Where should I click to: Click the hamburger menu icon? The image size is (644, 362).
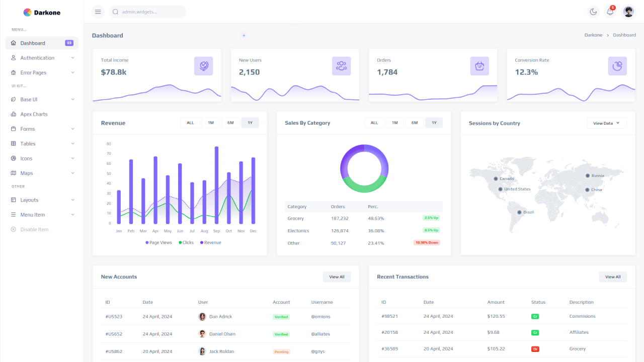(x=98, y=11)
